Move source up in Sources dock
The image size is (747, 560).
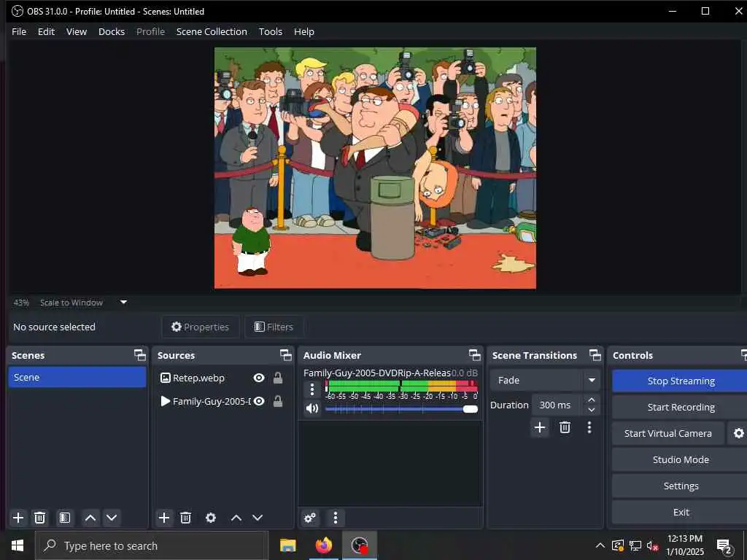(x=236, y=518)
